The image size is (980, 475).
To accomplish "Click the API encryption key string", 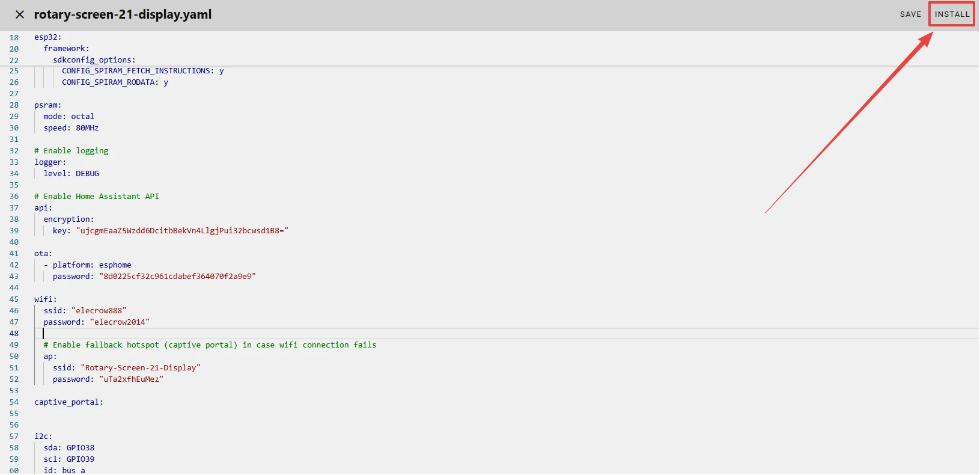I will pyautogui.click(x=182, y=231).
